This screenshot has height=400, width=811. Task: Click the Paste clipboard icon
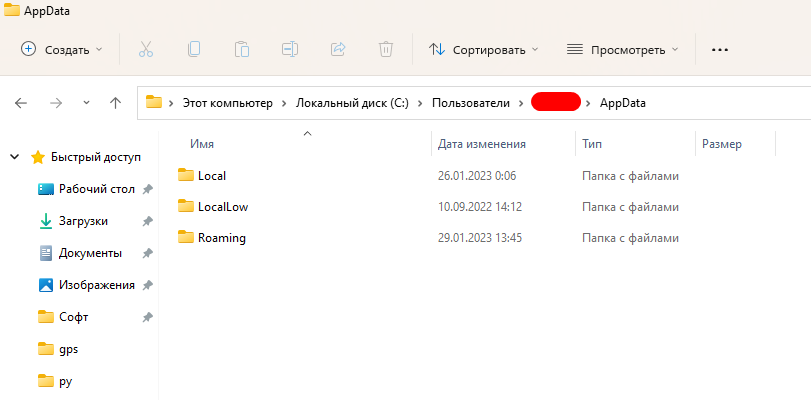point(242,49)
